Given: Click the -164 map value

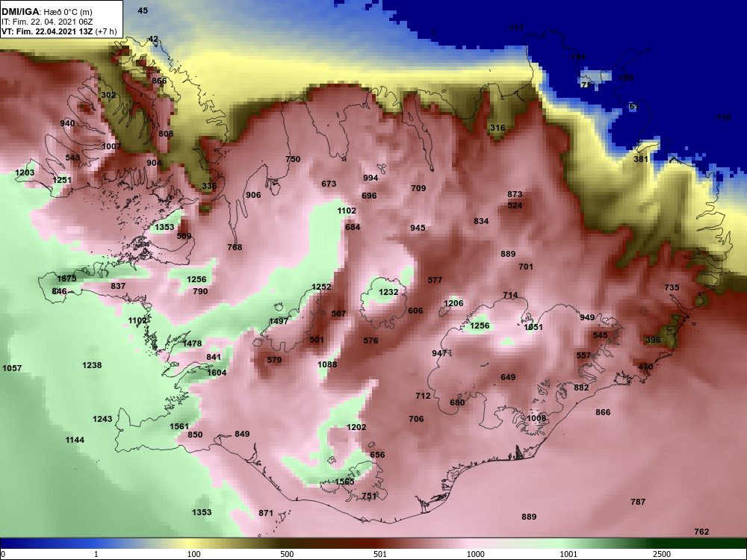Looking at the screenshot, I should (577, 57).
